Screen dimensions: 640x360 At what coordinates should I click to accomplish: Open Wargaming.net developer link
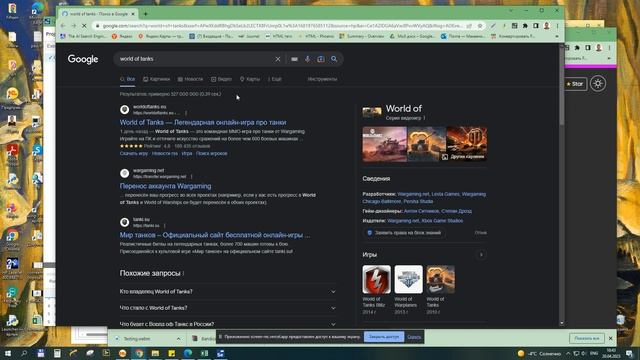point(413,194)
